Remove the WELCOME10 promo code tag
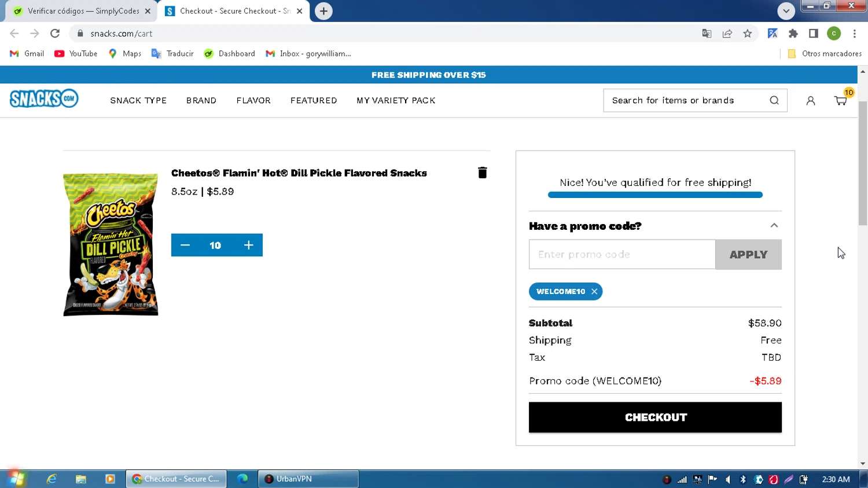 click(594, 292)
